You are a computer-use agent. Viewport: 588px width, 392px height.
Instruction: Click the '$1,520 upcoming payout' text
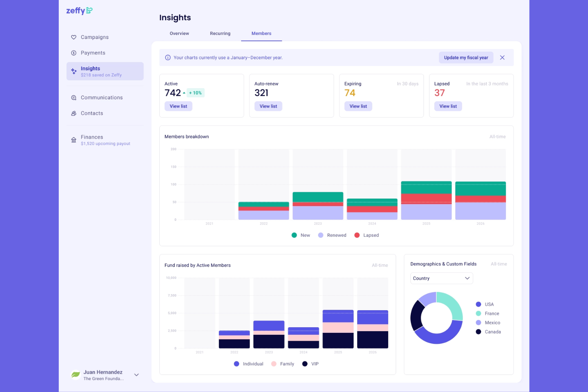[105, 144]
